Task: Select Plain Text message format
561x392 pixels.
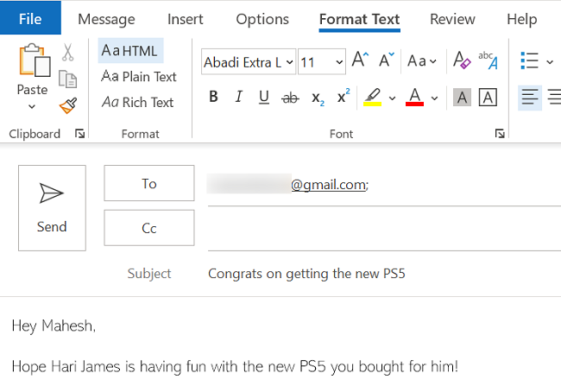Action: coord(138,77)
